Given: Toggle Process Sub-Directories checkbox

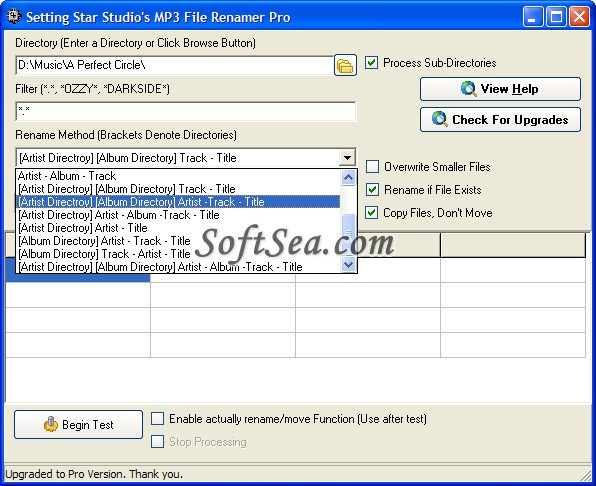Looking at the screenshot, I should (x=371, y=63).
